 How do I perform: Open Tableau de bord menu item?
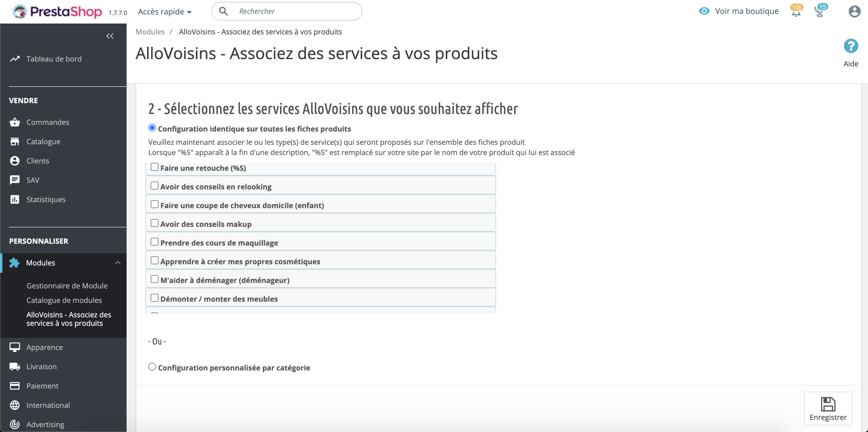click(54, 59)
